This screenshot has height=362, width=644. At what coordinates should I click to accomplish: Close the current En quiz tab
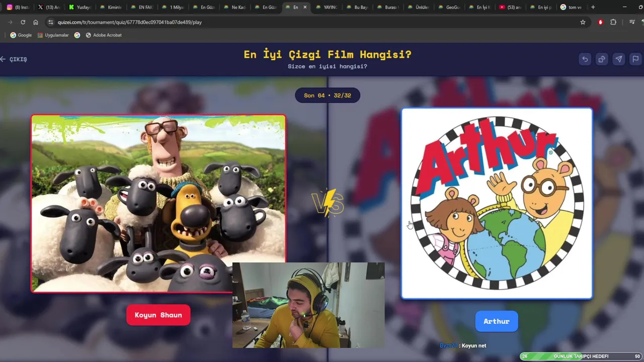[x=305, y=7]
